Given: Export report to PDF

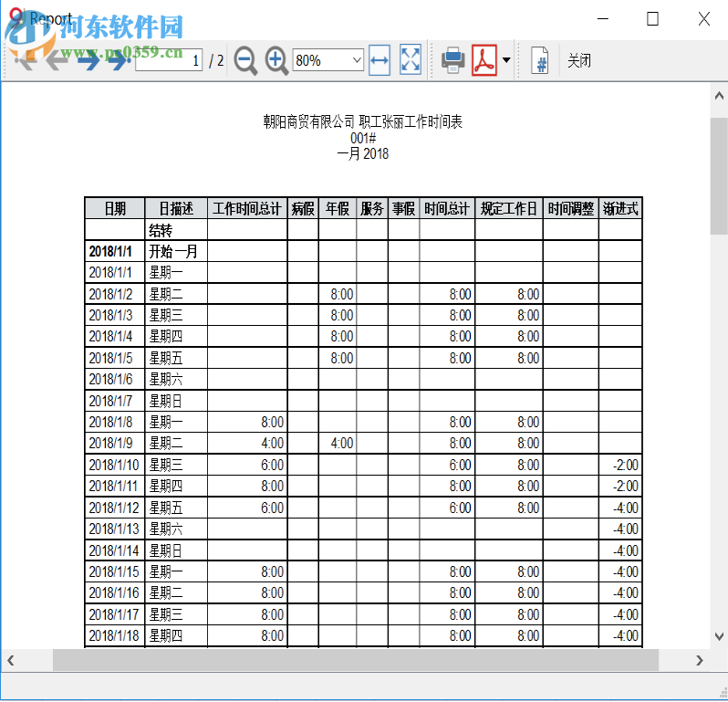Looking at the screenshot, I should point(484,60).
